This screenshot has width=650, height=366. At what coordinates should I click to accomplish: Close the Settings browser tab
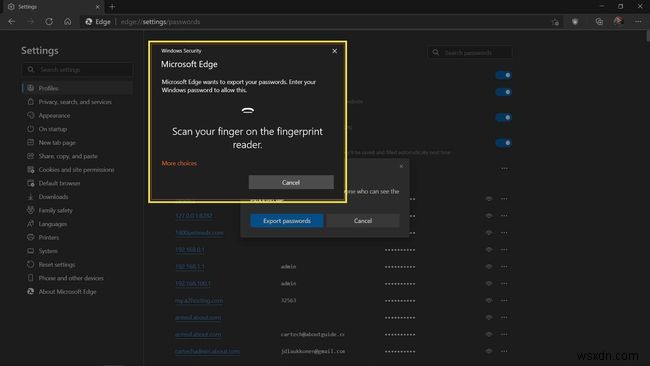point(97,7)
